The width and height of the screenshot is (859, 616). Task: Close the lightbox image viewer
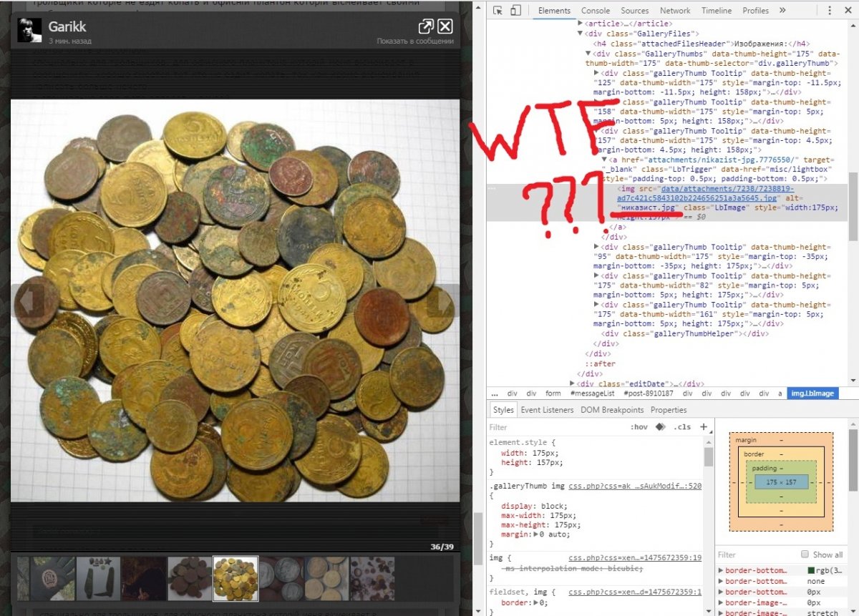445,27
